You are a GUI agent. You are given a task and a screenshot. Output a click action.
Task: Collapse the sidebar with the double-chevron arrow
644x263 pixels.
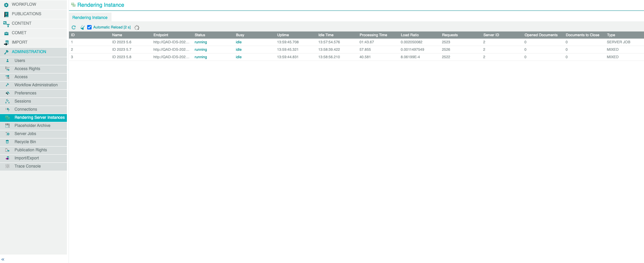click(3, 259)
